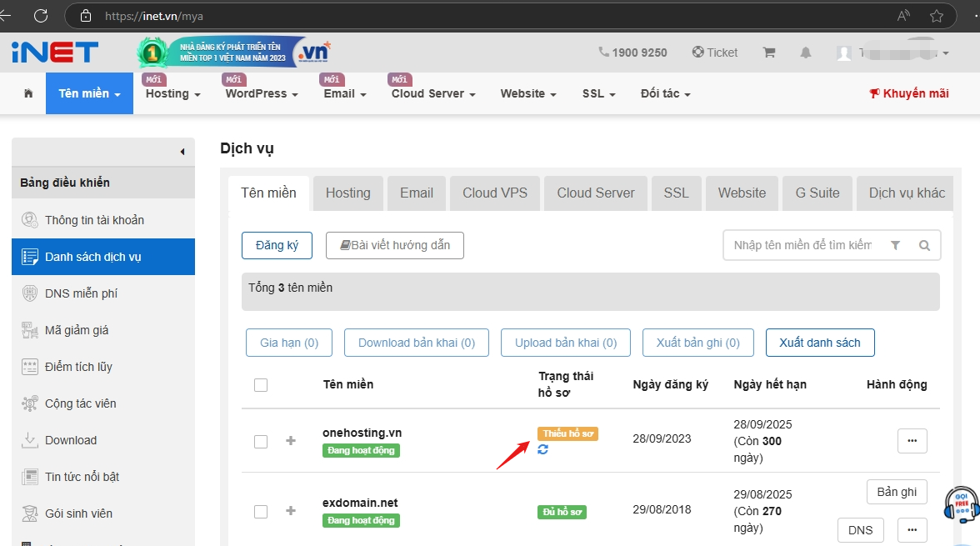Switch to the Hosting services tab
This screenshot has width=980, height=546.
pyautogui.click(x=347, y=193)
